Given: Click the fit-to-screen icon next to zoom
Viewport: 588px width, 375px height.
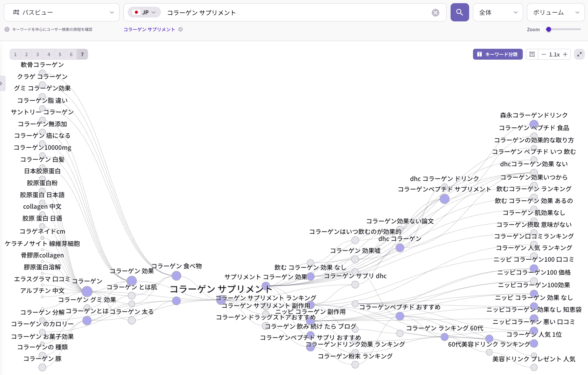Looking at the screenshot, I should [x=532, y=54].
